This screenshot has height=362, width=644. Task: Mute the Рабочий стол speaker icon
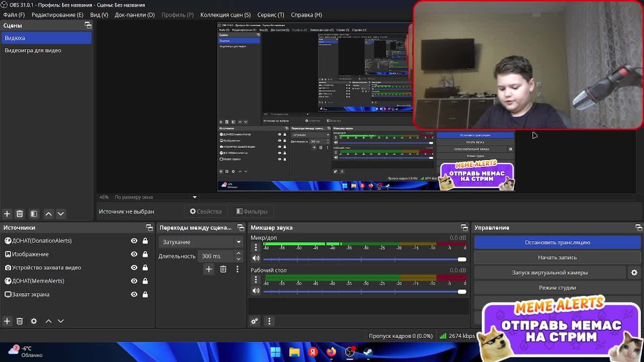(256, 291)
